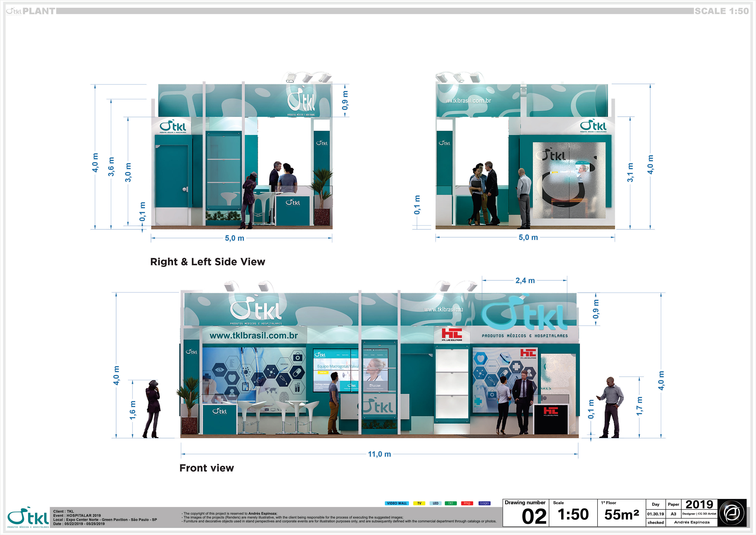Click the Andrés Espinoza name cell
Image resolution: width=756 pixels, height=535 pixels.
(x=691, y=522)
